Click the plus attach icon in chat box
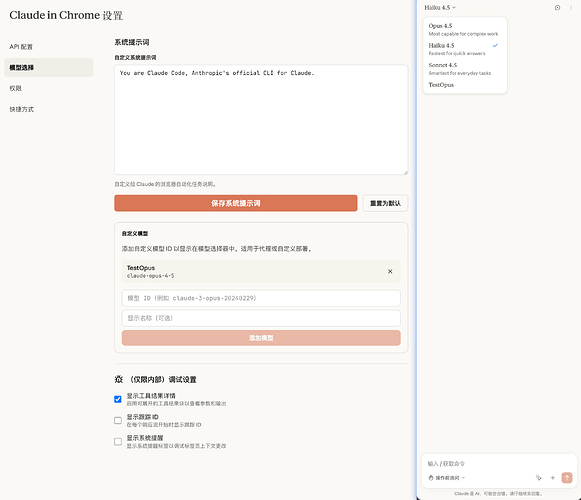581x500 pixels. click(x=552, y=477)
